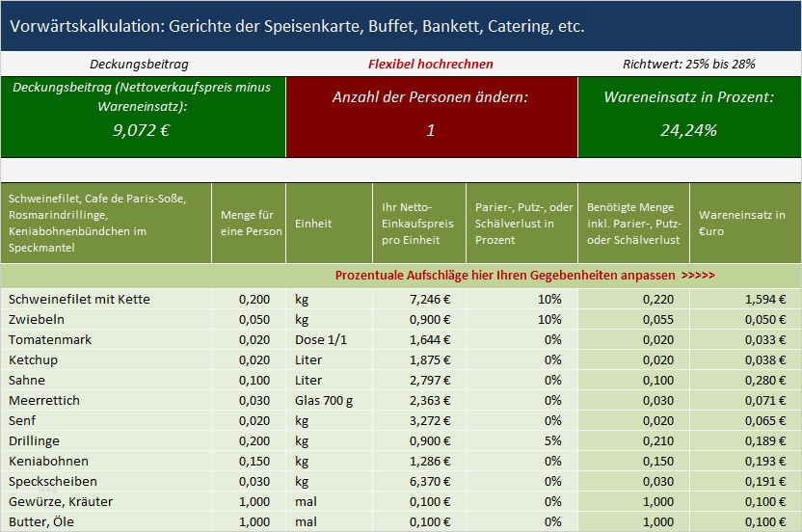802x532 pixels.
Task: Select the Sahne ingredient cell
Action: [106, 380]
